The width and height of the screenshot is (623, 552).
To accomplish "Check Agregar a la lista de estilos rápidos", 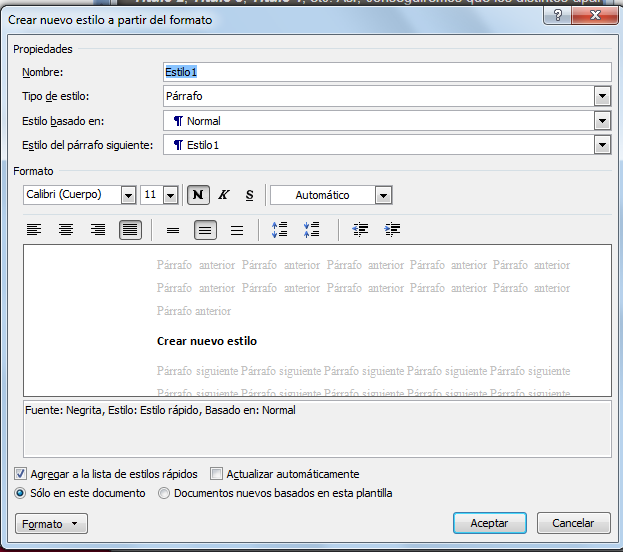I will 21,474.
